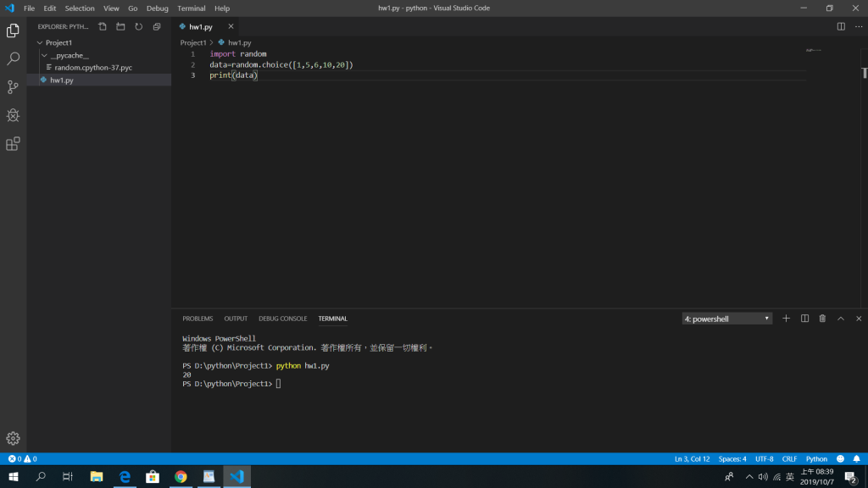868x488 pixels.
Task: Split the editor to the right
Action: tap(841, 26)
